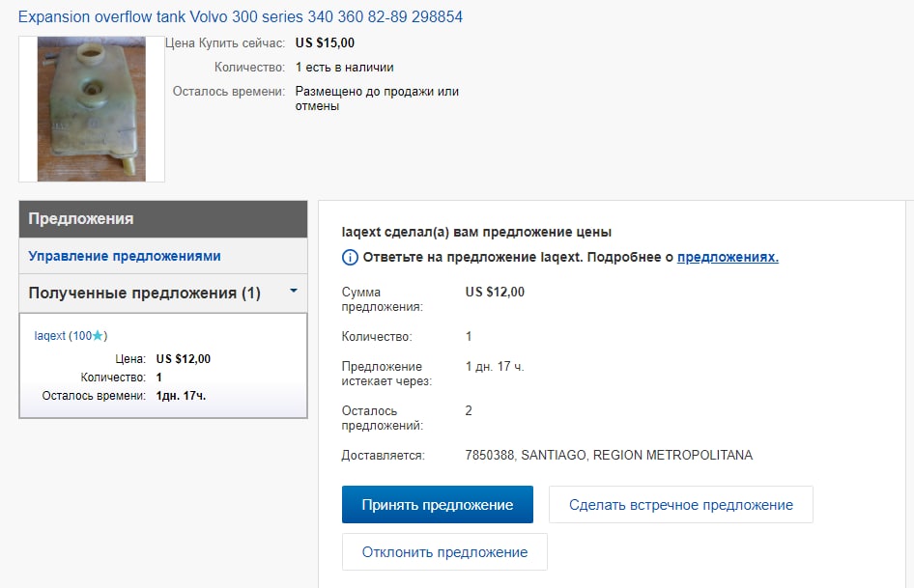Screen dimensions: 914x588
Task: Click Сделать встречное предложение button
Action: point(681,505)
